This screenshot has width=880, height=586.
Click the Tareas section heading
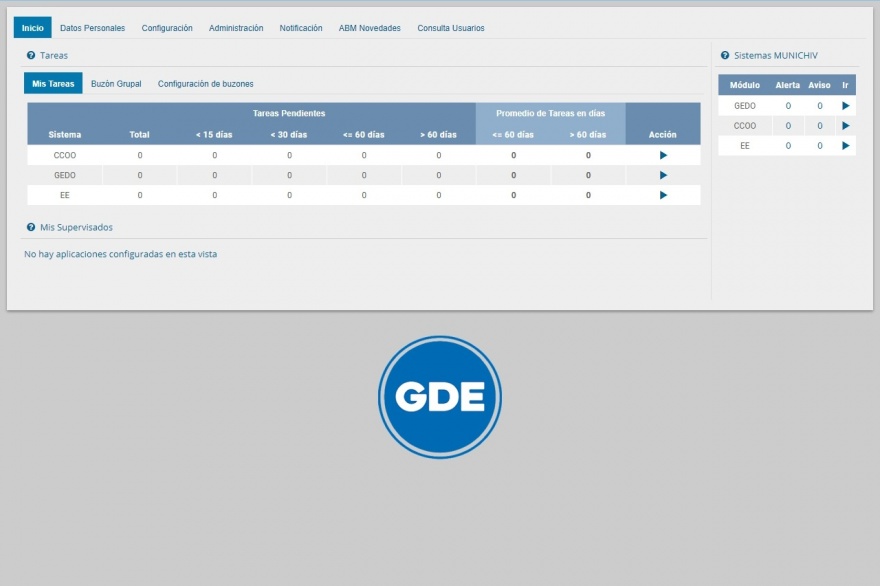pos(54,56)
